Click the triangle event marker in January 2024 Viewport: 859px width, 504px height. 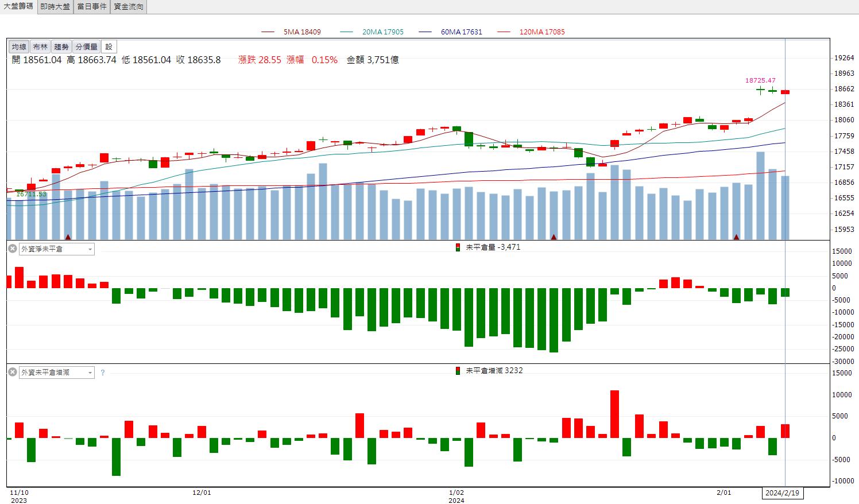(x=554, y=237)
